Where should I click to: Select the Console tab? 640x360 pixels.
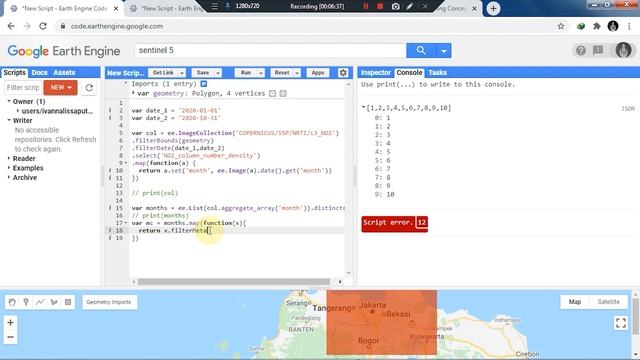409,73
